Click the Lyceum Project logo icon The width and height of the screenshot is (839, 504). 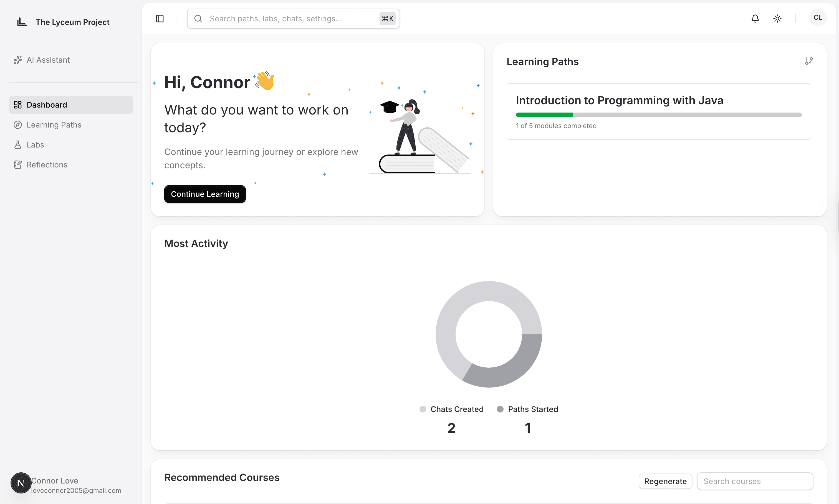[22, 22]
